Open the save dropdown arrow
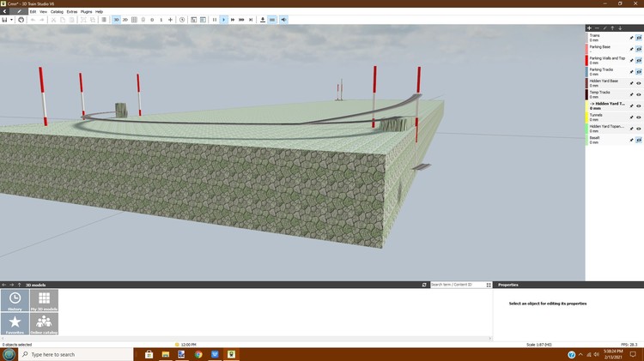 pos(12,19)
